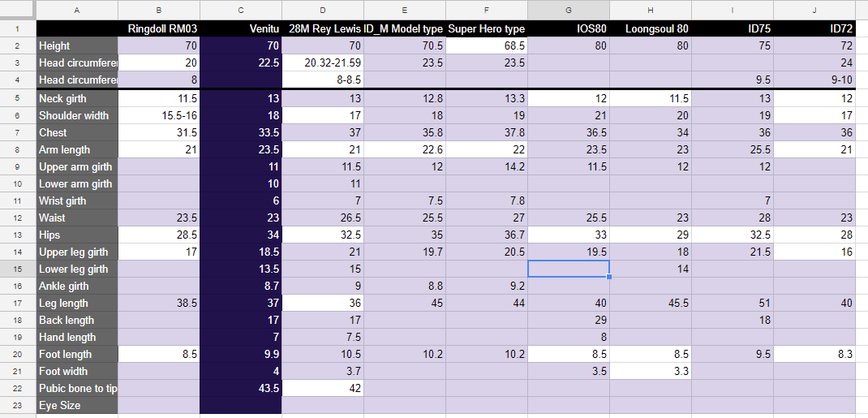Click the Venitu header cell

241,28
